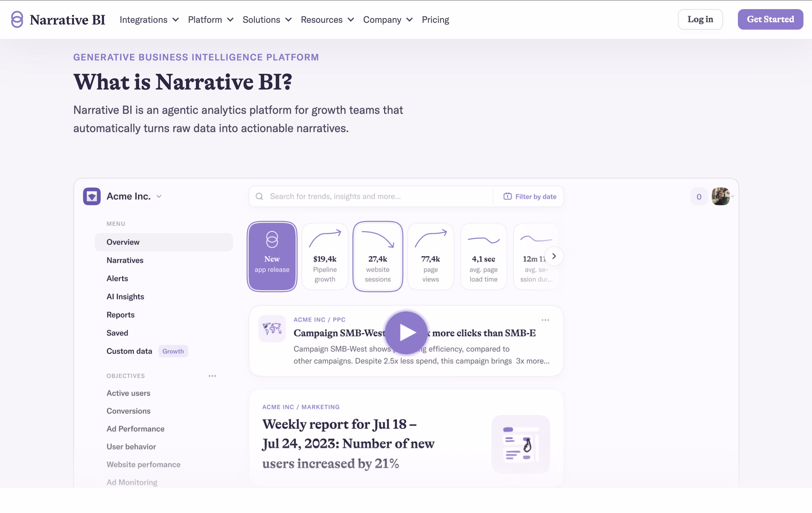Click the Narrative BI logo icon
This screenshot has width=812, height=513.
pyautogui.click(x=17, y=20)
